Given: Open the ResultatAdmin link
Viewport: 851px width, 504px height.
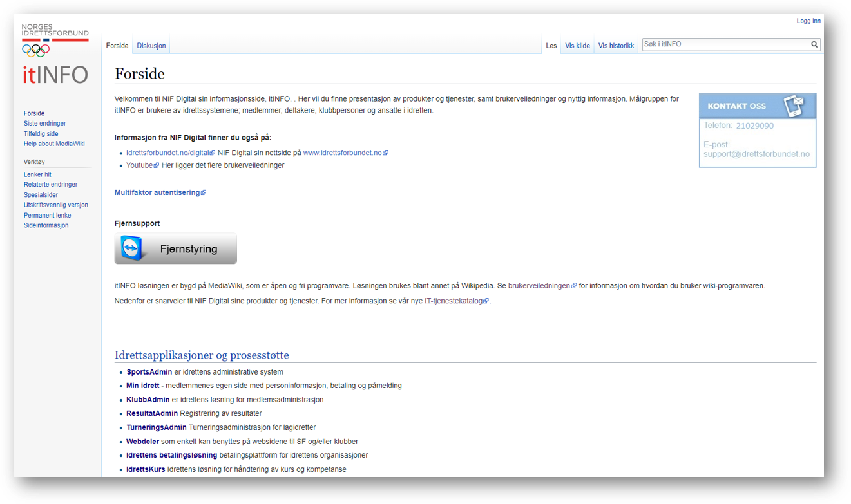Looking at the screenshot, I should [152, 414].
